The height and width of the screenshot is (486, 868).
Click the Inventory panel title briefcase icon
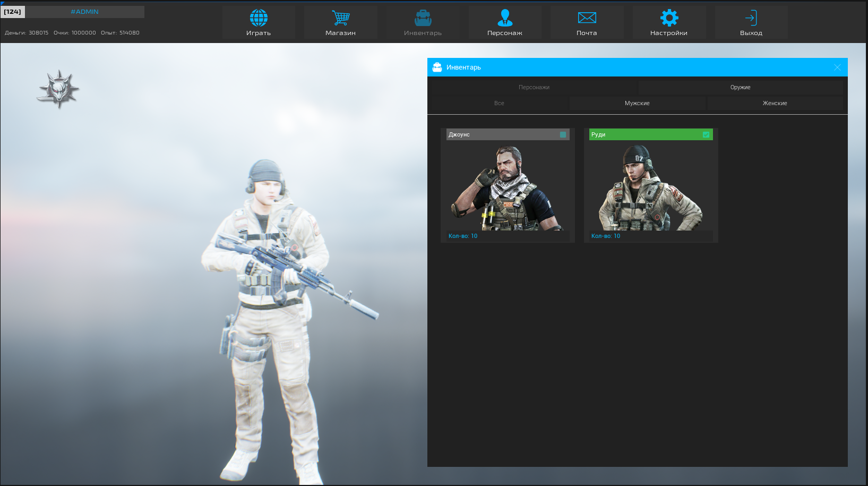[x=437, y=67]
